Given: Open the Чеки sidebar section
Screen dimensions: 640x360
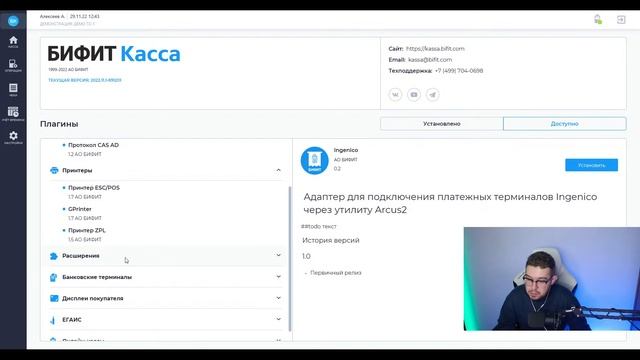Looking at the screenshot, I should 13,90.
